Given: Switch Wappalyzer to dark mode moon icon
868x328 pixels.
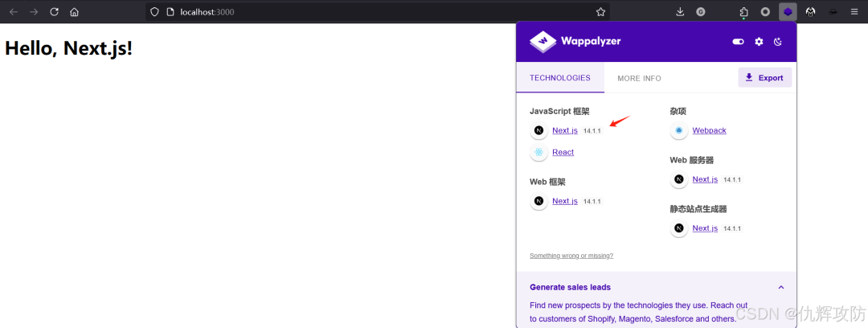Looking at the screenshot, I should pyautogui.click(x=778, y=42).
